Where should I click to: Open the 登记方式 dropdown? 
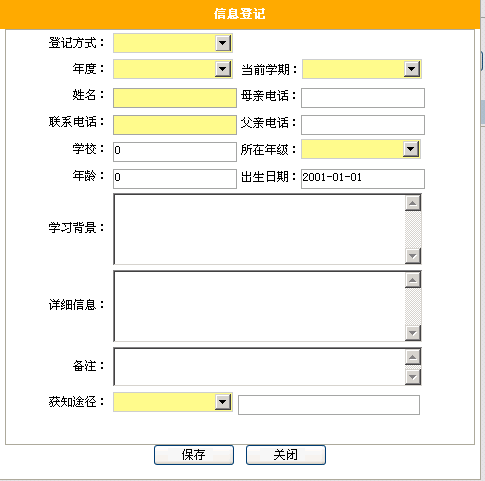(173, 43)
